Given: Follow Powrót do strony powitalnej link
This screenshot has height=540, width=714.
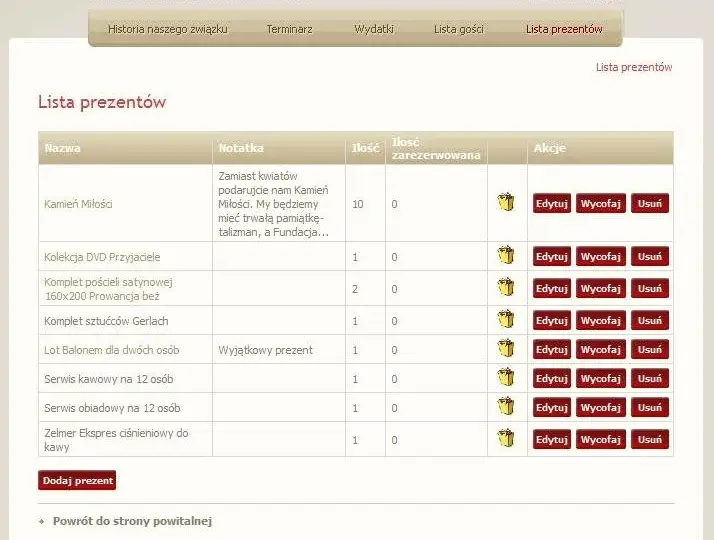Looking at the screenshot, I should point(132,521).
